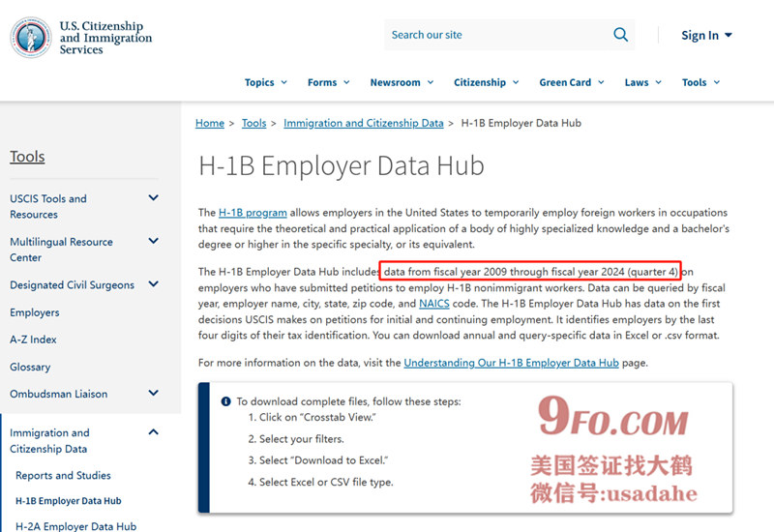Open the Forms menu
774x532 pixels.
[328, 82]
